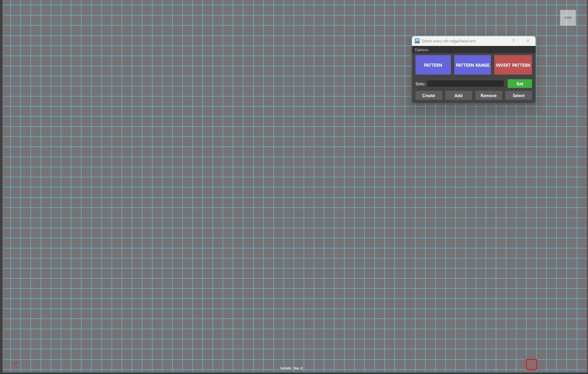The height and width of the screenshot is (374, 588).
Task: Click the 'Sets:' label
Action: [x=420, y=84]
